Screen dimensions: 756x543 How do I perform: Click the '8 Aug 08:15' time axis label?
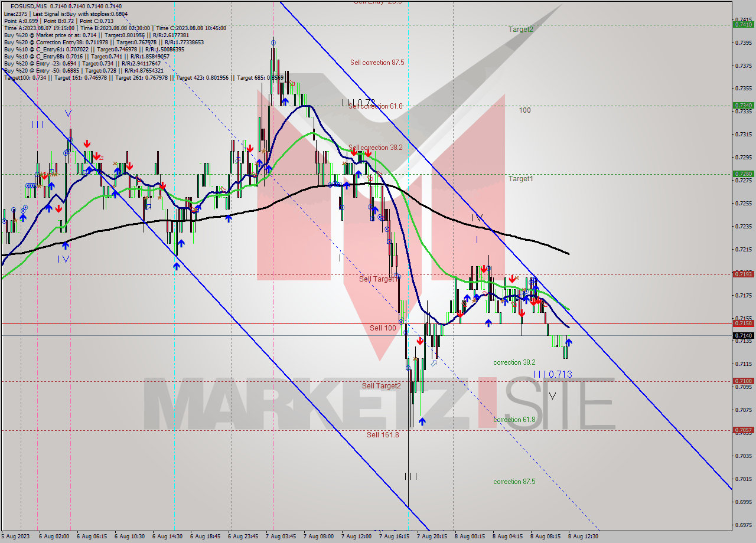point(546,537)
